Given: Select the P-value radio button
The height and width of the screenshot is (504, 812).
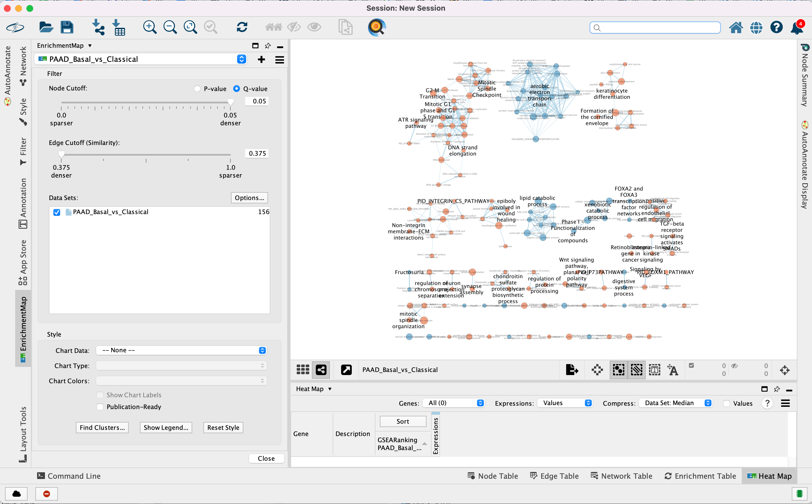Looking at the screenshot, I should coord(197,89).
